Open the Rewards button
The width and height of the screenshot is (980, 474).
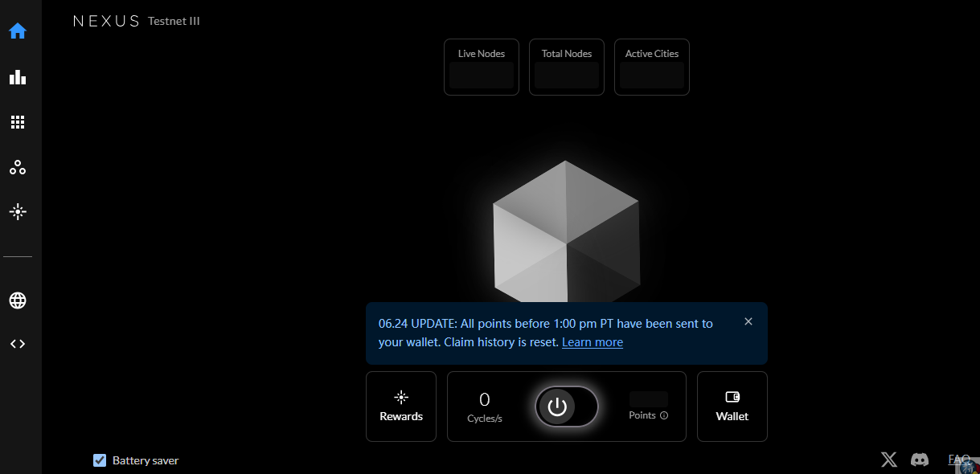[x=401, y=407]
